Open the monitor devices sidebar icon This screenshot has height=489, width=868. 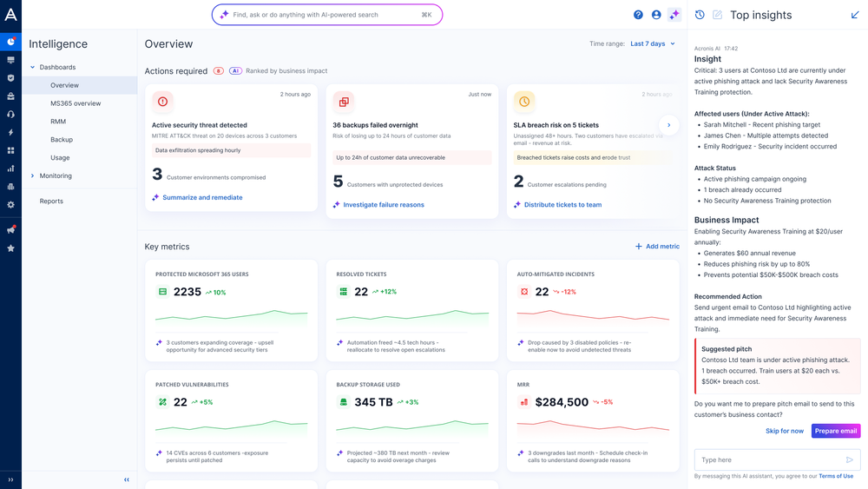tap(10, 60)
